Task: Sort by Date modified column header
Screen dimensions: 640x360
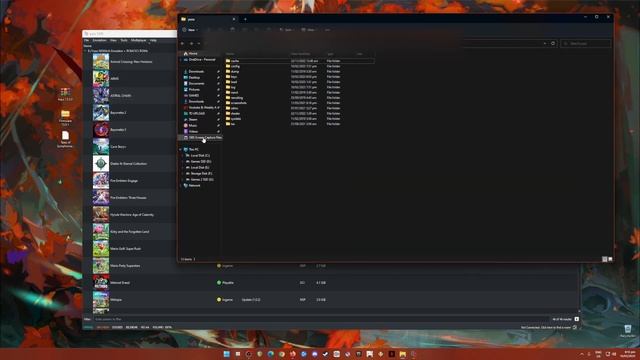Action: pos(300,54)
